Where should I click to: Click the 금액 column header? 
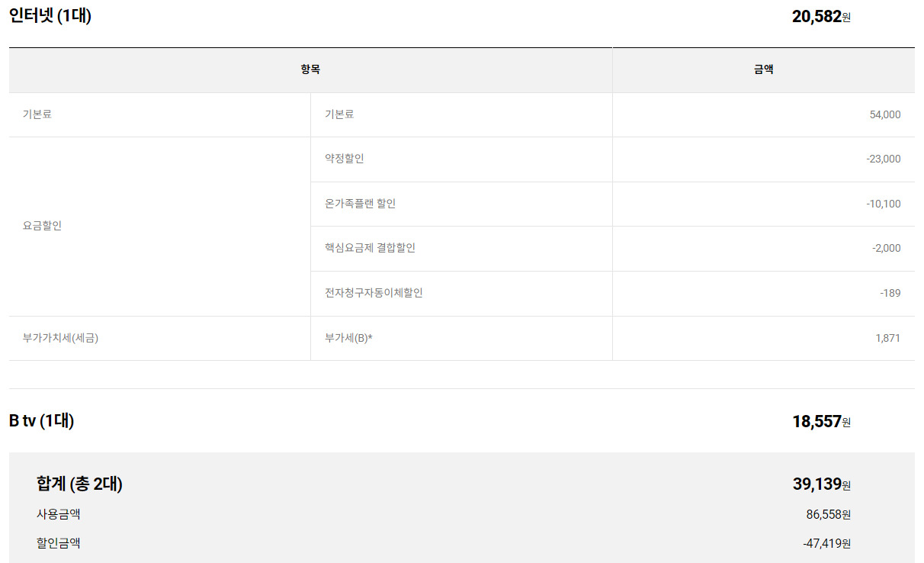coord(763,69)
